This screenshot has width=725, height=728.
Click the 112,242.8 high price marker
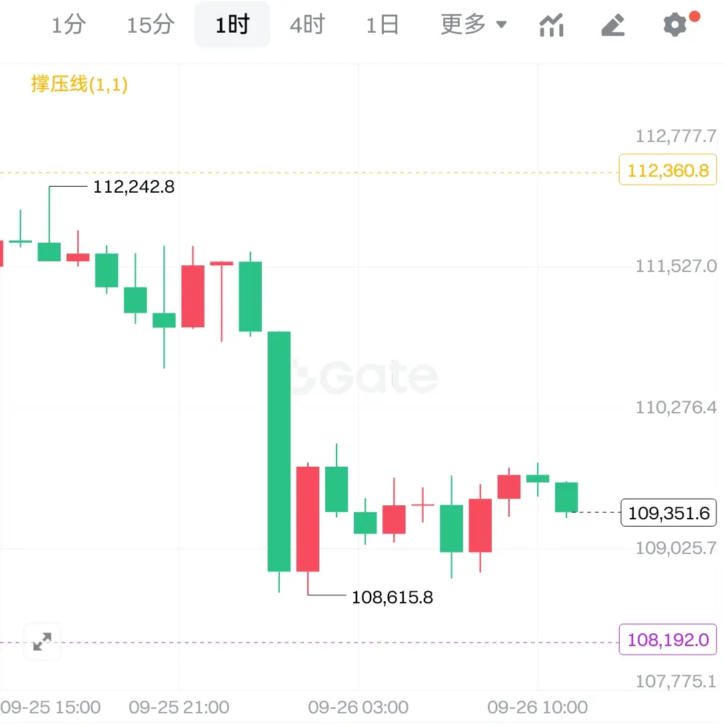[134, 187]
